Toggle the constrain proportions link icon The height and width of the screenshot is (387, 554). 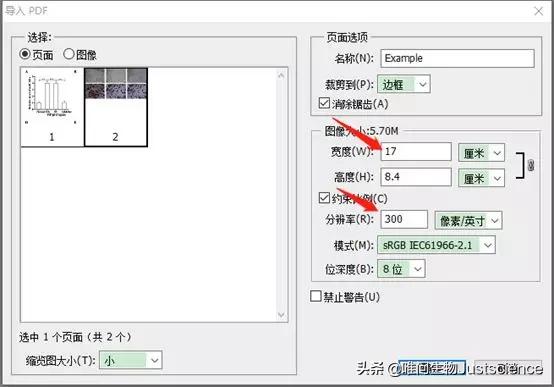tap(530, 165)
